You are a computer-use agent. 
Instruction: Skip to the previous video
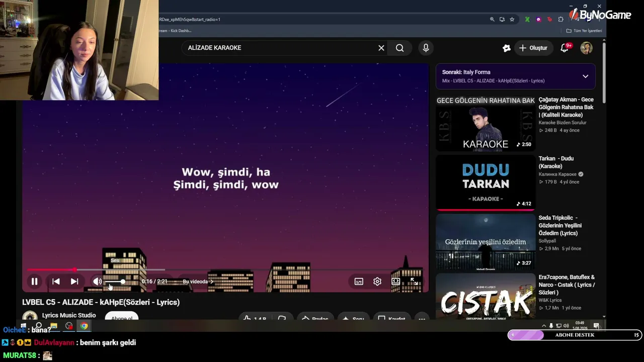tap(56, 282)
